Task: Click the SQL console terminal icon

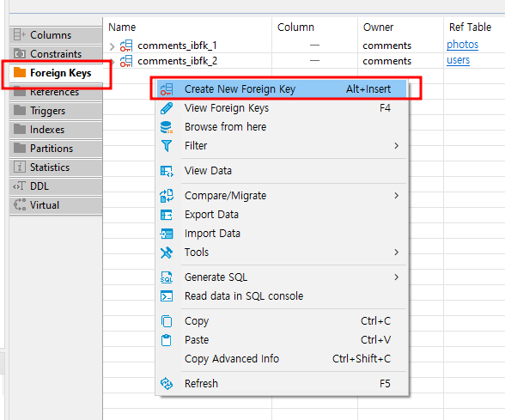Action: tap(167, 296)
